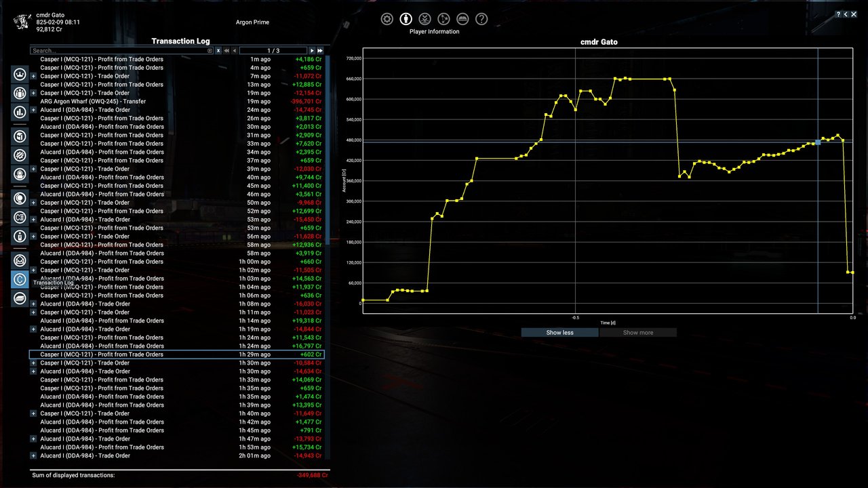The height and width of the screenshot is (488, 868).
Task: Click the -396,701 Cr transfer amount
Action: [x=304, y=102]
